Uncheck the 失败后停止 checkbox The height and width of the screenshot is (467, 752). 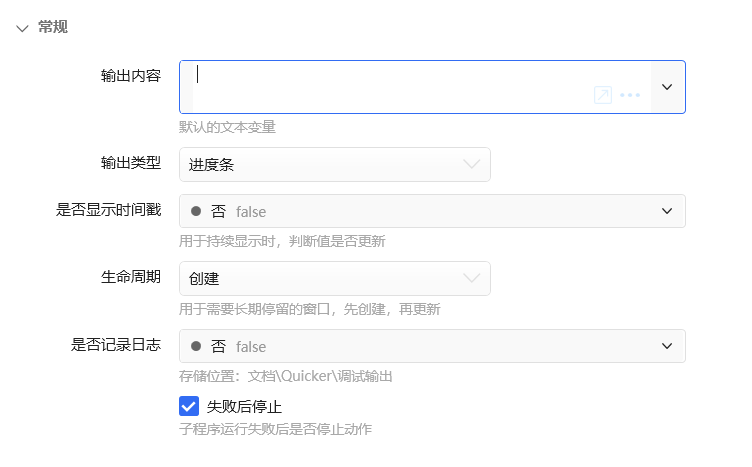coord(189,406)
